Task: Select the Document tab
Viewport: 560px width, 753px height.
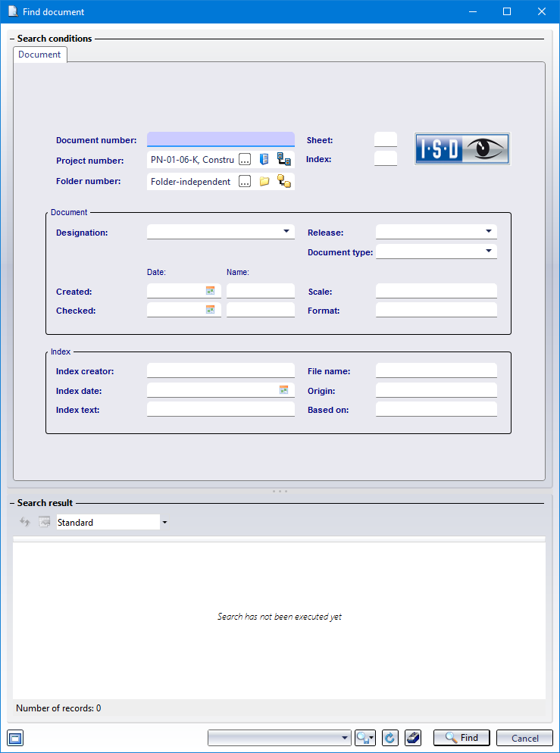Action: (x=39, y=55)
